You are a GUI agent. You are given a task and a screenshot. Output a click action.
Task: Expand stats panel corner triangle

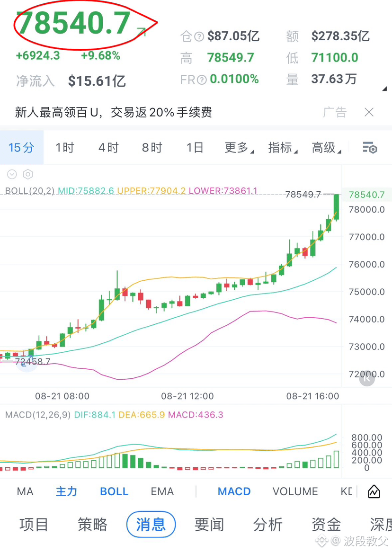point(384,89)
